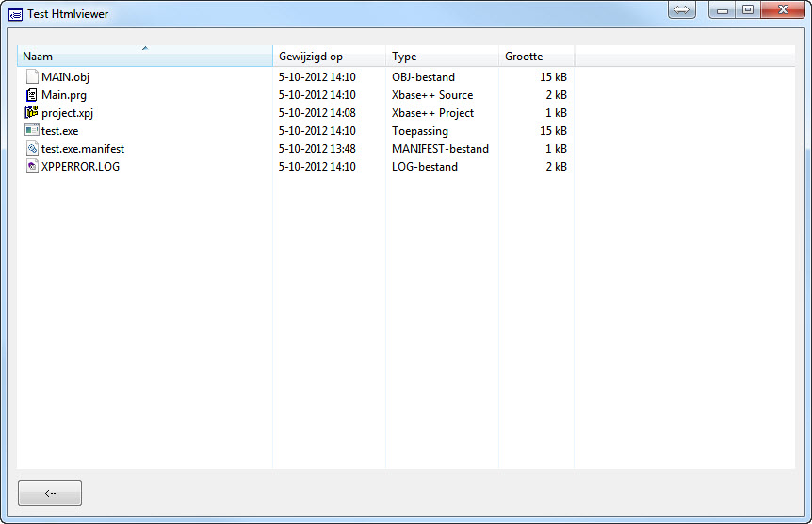Select the test.exe.manifest file name
The height and width of the screenshot is (524, 812).
83,149
